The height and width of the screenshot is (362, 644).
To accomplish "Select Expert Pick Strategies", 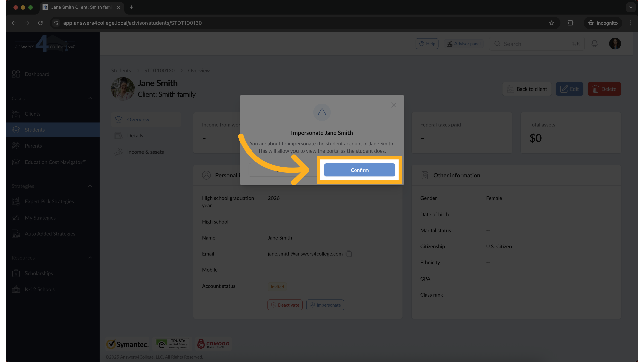I will (x=49, y=201).
